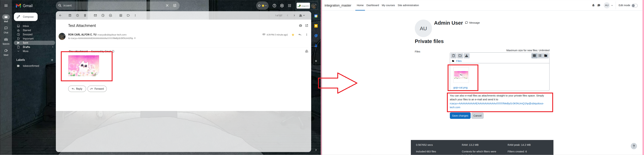Open Gmail Support help icon
Viewport: 644px width, 155px height.
(274, 5)
